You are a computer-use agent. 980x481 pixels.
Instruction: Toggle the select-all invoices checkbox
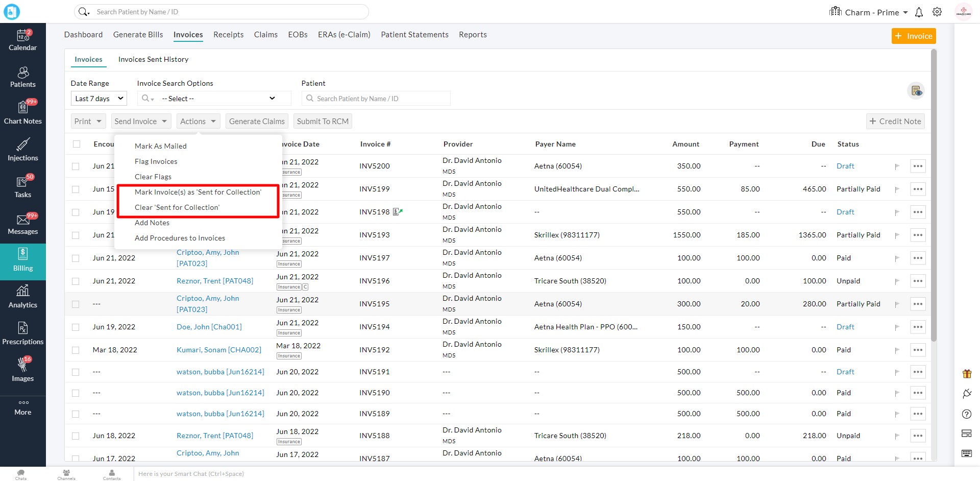tap(77, 144)
